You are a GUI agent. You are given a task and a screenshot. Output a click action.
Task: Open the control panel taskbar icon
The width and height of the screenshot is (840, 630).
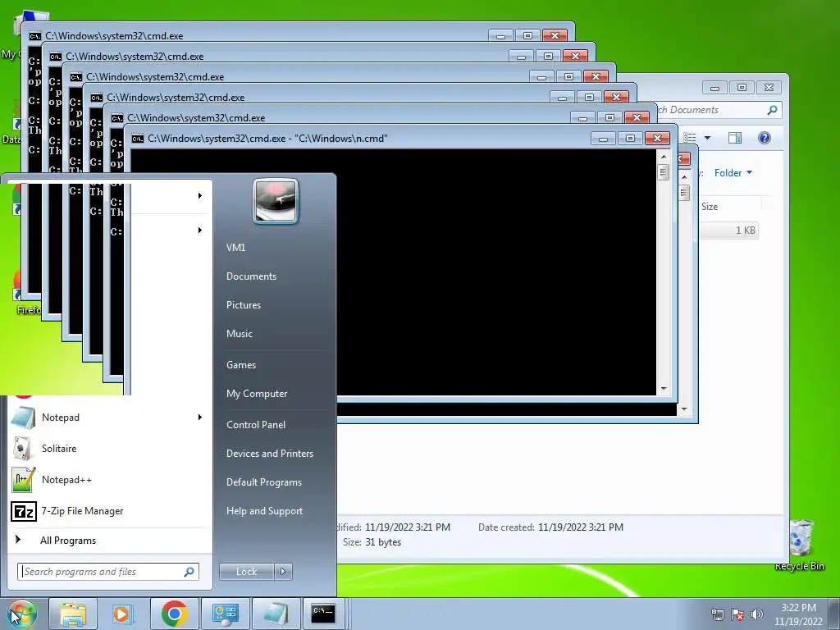click(225, 614)
